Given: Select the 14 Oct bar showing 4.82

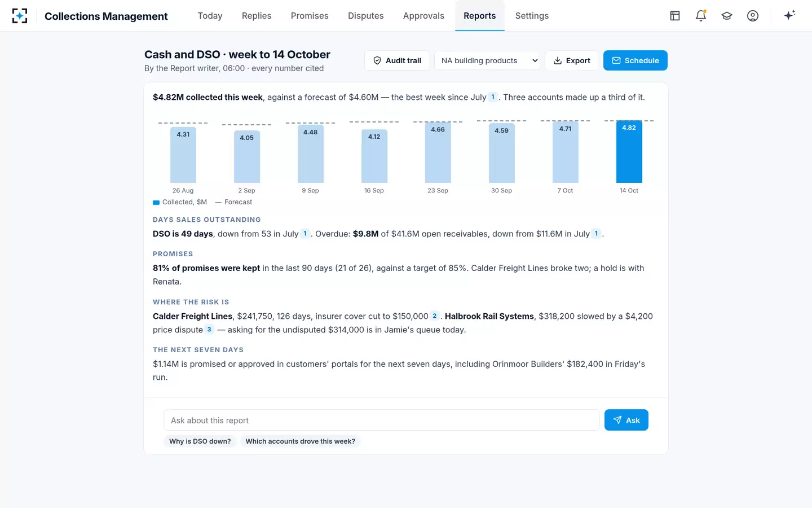Looking at the screenshot, I should 629,152.
